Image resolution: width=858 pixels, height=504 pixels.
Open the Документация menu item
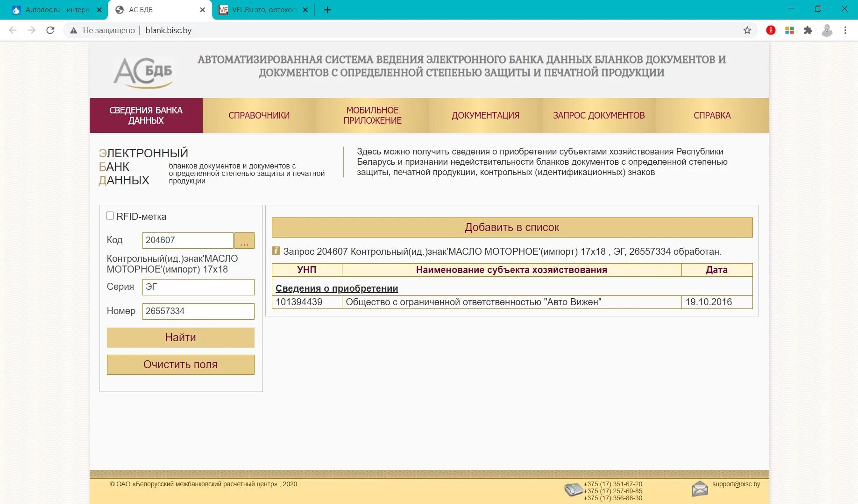pyautogui.click(x=485, y=115)
